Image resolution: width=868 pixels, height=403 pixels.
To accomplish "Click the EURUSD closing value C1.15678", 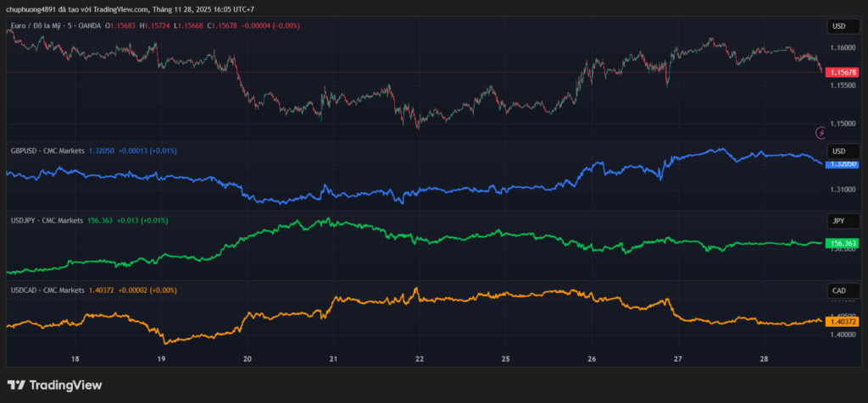I will [216, 26].
